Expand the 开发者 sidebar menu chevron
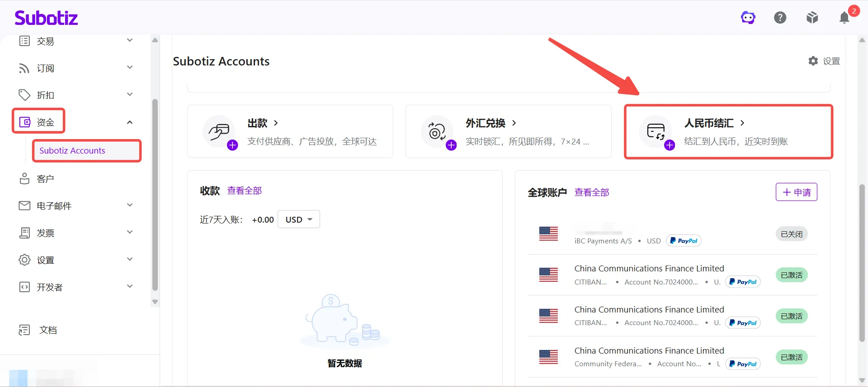Viewport: 868px width, 387px height. [x=130, y=287]
